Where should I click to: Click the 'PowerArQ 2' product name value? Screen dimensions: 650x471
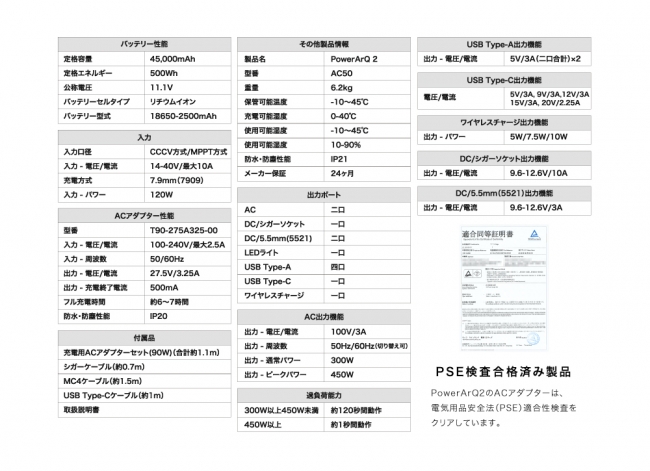pos(354,59)
